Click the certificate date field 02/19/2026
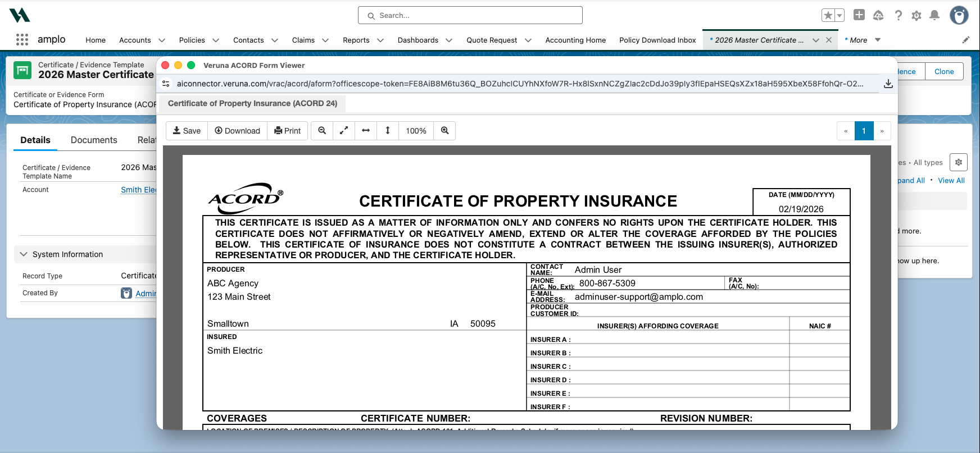This screenshot has height=453, width=980. 801,209
